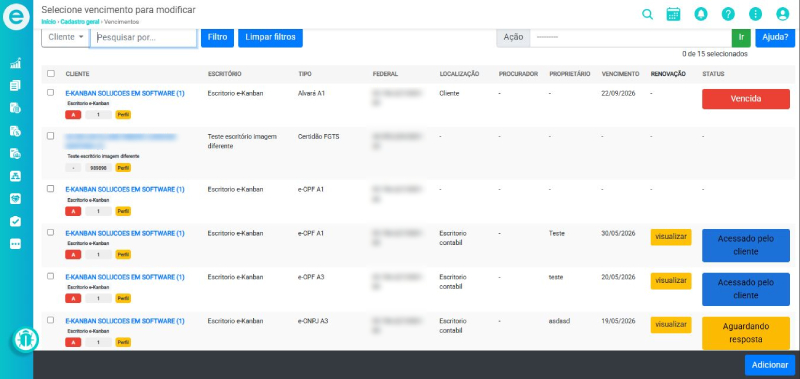Click the blue Filtro button

click(x=217, y=37)
